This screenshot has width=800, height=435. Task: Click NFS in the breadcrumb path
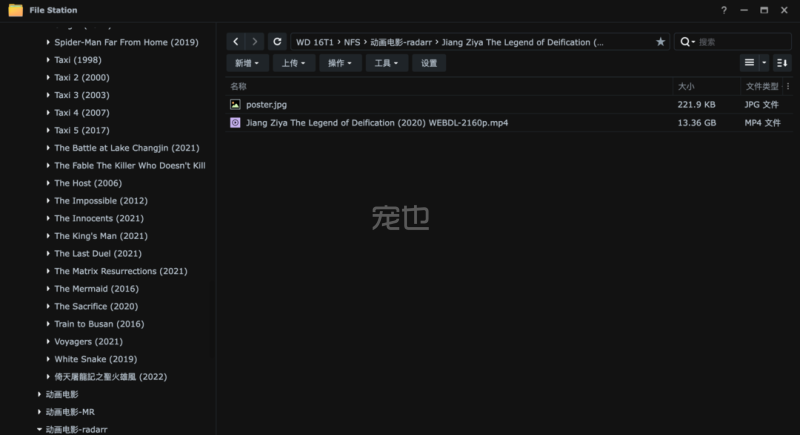[x=352, y=42]
